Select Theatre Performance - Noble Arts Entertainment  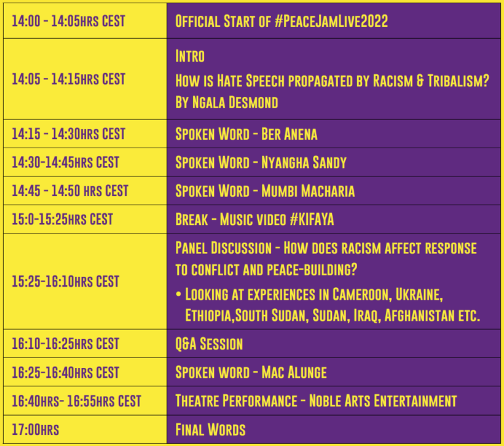(316, 401)
